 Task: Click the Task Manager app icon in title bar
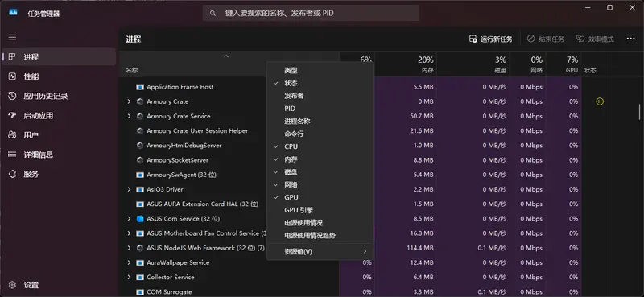(x=13, y=12)
